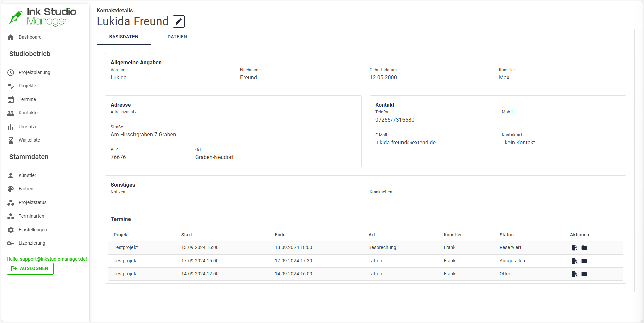This screenshot has width=644, height=323.
Task: Click the '- kein Kontakt -' value
Action: [x=520, y=143]
